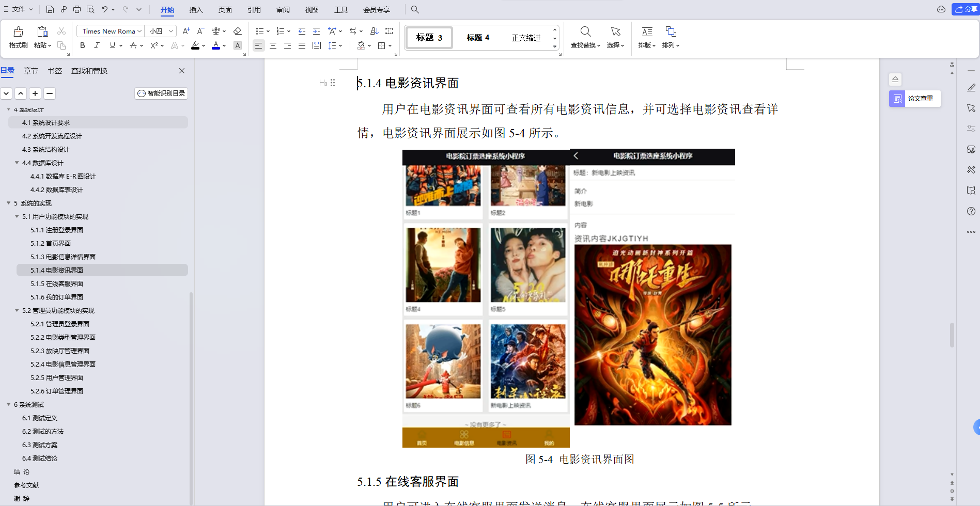980x506 pixels.
Task: Switch to the 书签 navigation tab
Action: point(55,71)
